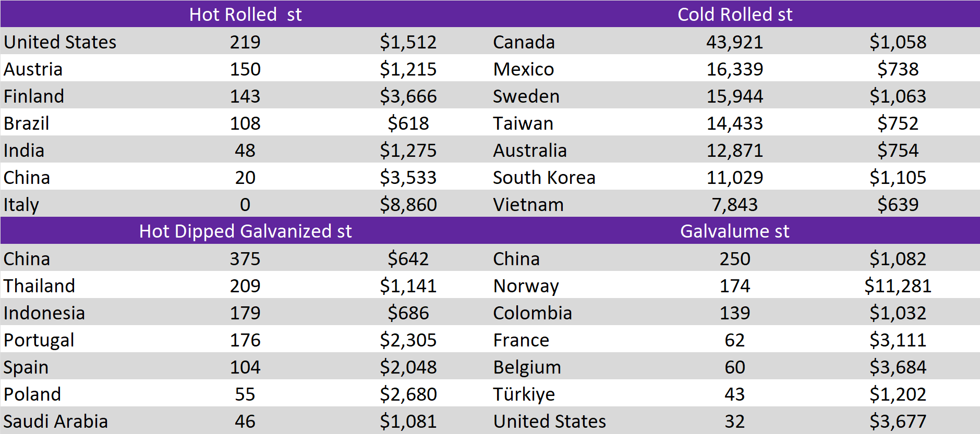Select Brazil's $618 price cell

pos(408,123)
